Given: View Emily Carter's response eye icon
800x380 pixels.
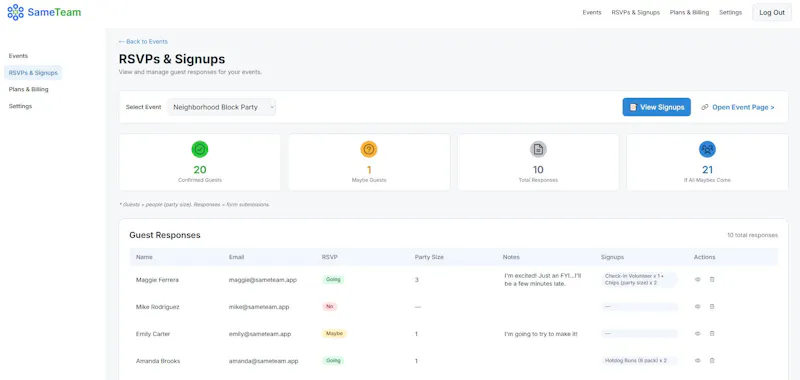Looking at the screenshot, I should (x=697, y=334).
